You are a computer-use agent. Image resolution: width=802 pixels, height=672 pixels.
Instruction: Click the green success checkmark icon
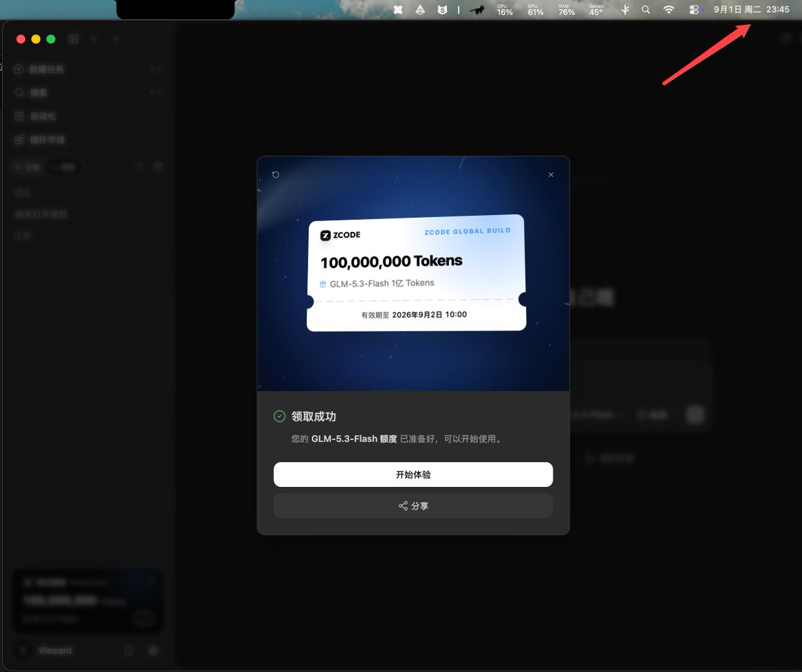click(279, 416)
